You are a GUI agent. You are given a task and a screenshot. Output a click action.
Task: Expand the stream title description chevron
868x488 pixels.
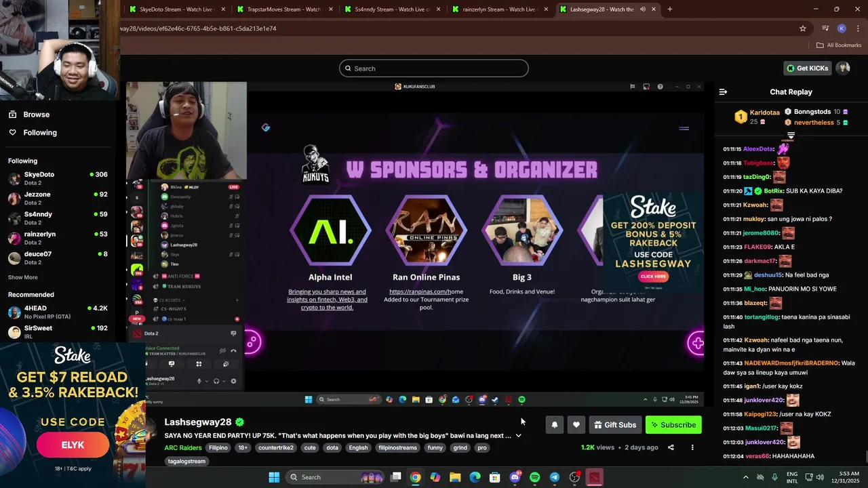[x=518, y=436]
